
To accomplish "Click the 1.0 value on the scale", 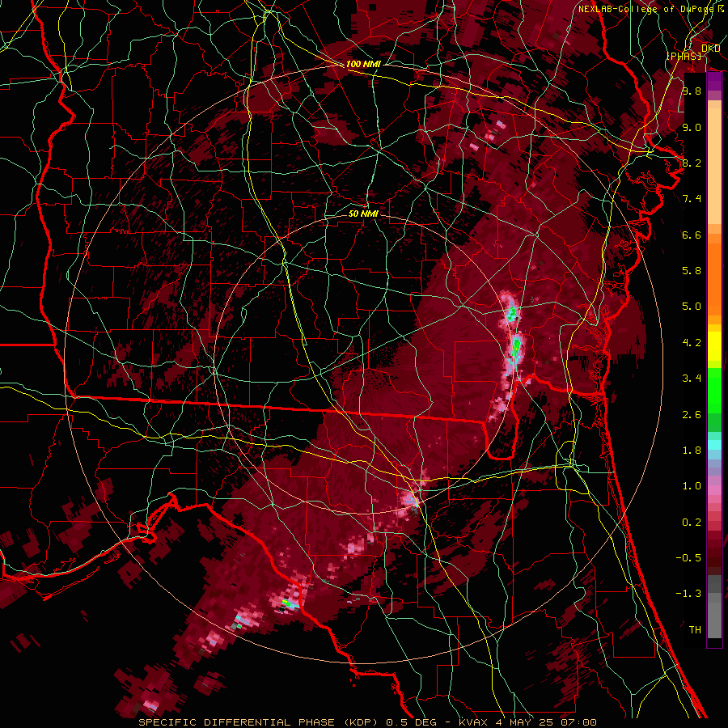I will [692, 486].
